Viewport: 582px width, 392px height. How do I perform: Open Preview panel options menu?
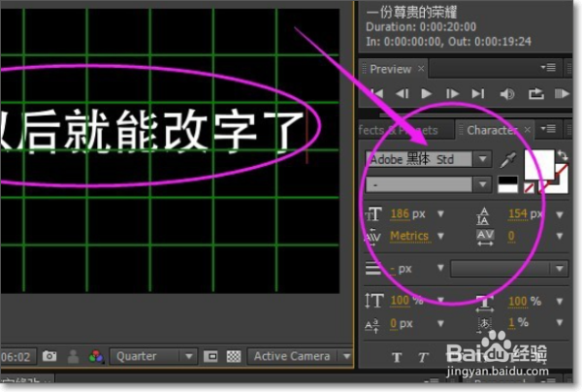548,68
